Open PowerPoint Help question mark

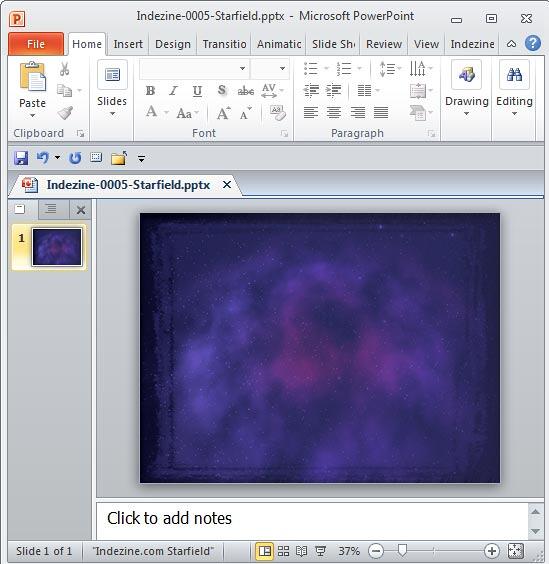tap(532, 44)
